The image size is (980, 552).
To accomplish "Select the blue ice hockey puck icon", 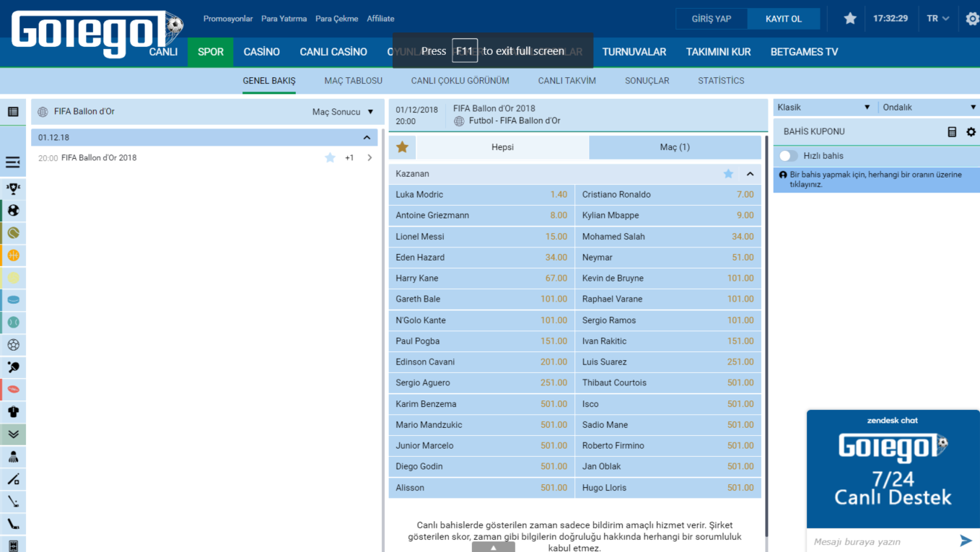I will pyautogui.click(x=13, y=300).
